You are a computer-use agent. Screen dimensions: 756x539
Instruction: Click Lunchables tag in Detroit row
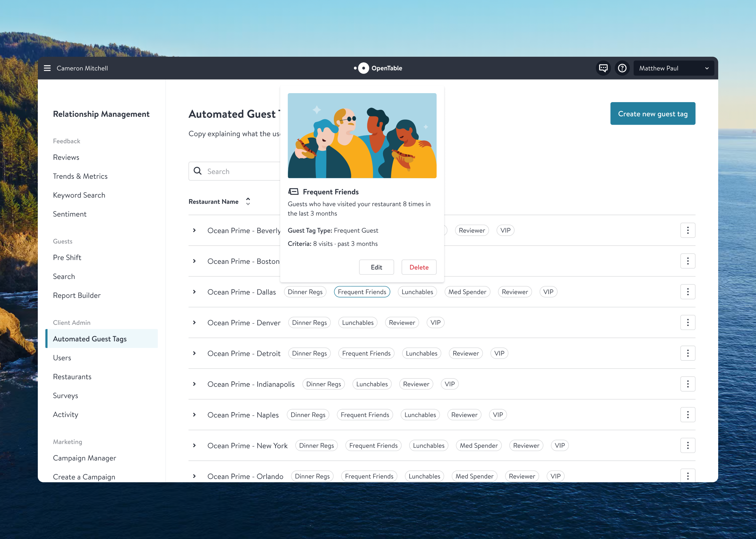click(x=421, y=353)
